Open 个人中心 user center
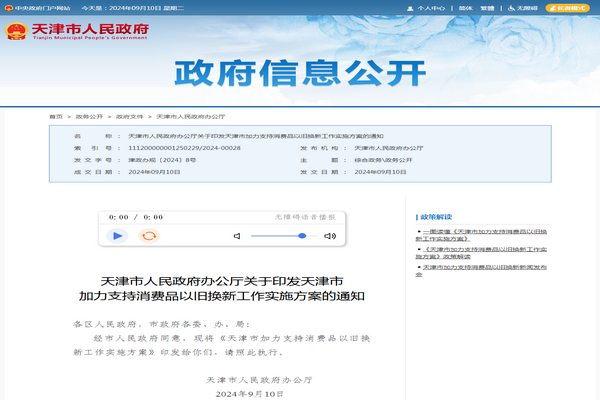Viewport: 600px width, 400px height. coord(432,7)
